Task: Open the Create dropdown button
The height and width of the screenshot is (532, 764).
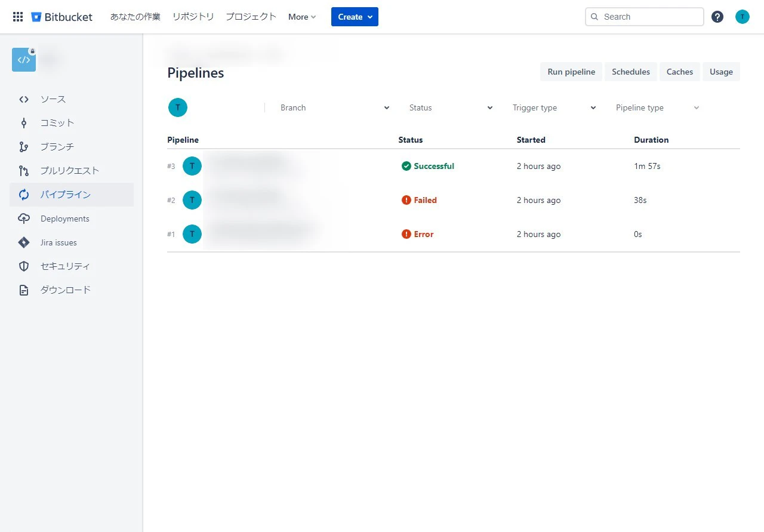Action: (x=355, y=17)
